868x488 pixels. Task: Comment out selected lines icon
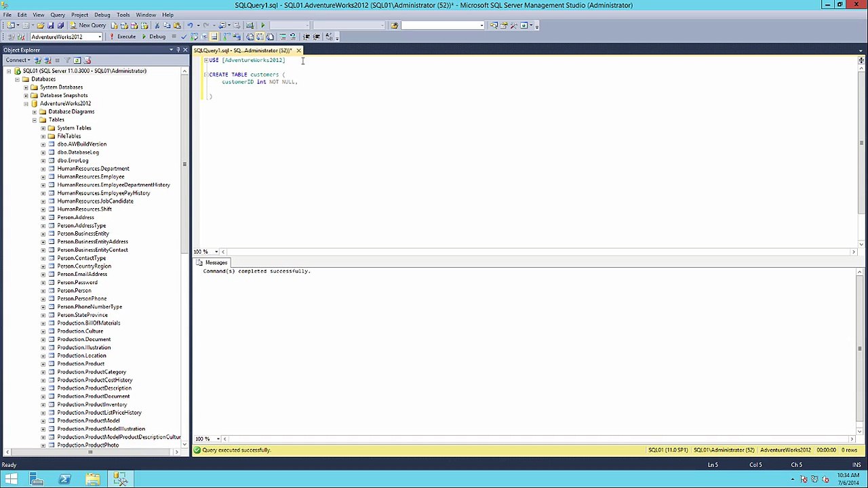282,37
